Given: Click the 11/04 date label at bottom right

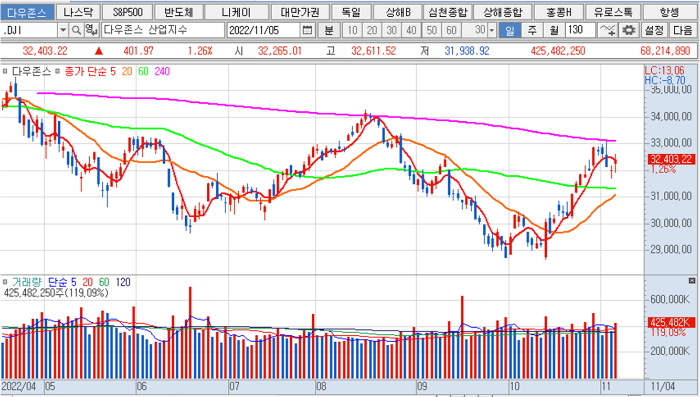Looking at the screenshot, I should pos(663,386).
